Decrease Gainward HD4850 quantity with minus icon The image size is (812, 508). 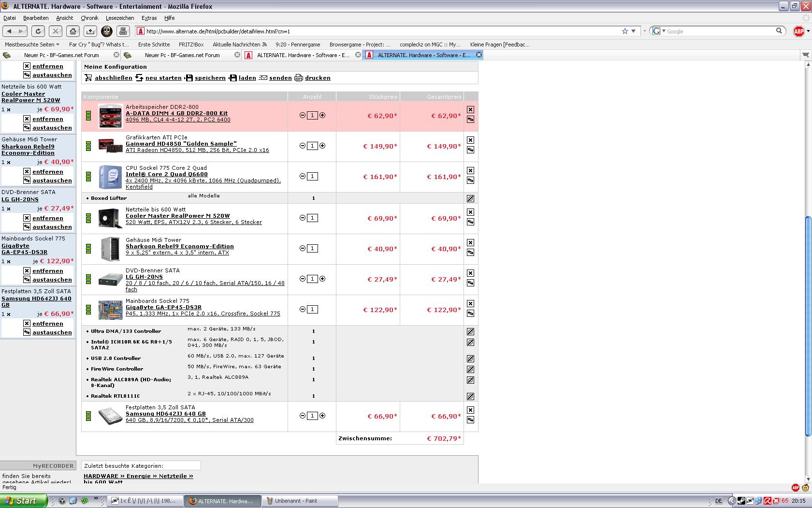click(x=303, y=146)
